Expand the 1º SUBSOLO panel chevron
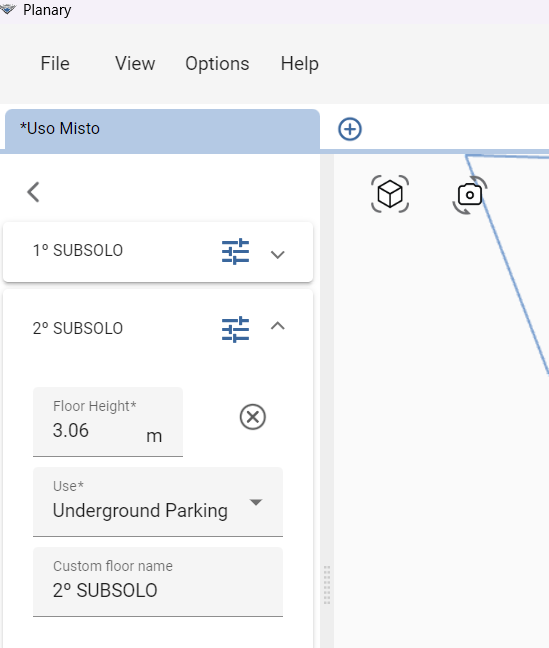This screenshot has width=549, height=648. (x=277, y=254)
